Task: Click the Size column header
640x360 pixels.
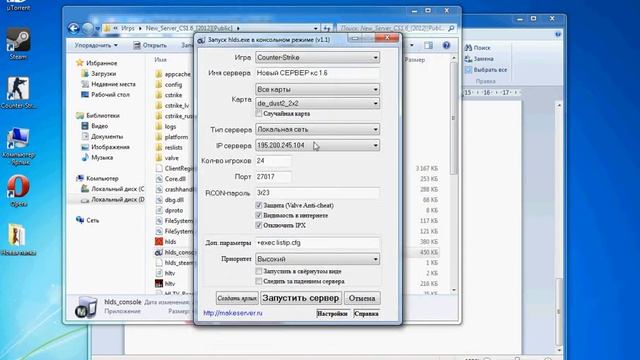Action: [415, 60]
